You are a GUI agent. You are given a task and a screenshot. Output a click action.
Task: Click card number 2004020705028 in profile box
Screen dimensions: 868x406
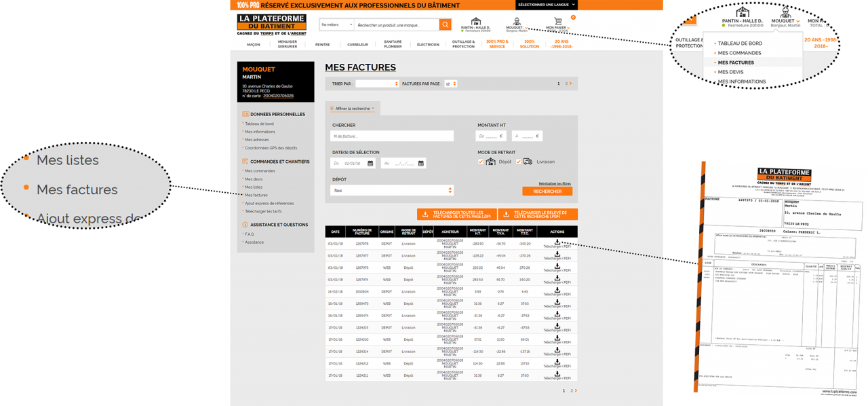pos(279,96)
